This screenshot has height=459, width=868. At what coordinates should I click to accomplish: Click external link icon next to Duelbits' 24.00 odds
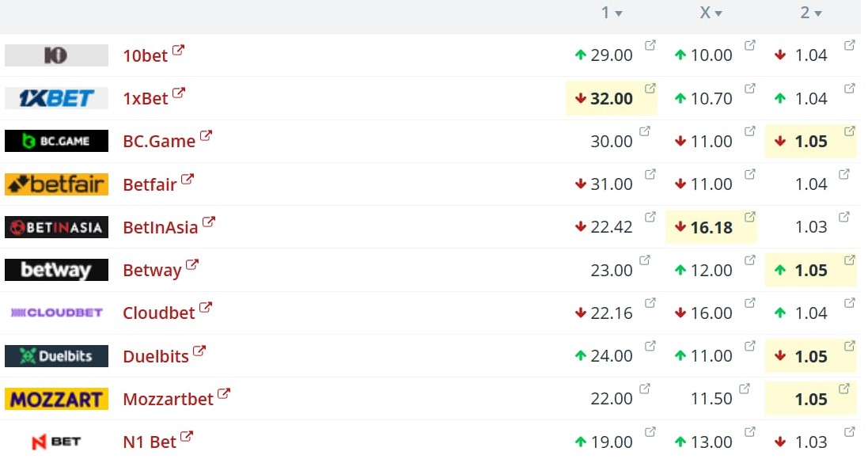click(650, 346)
